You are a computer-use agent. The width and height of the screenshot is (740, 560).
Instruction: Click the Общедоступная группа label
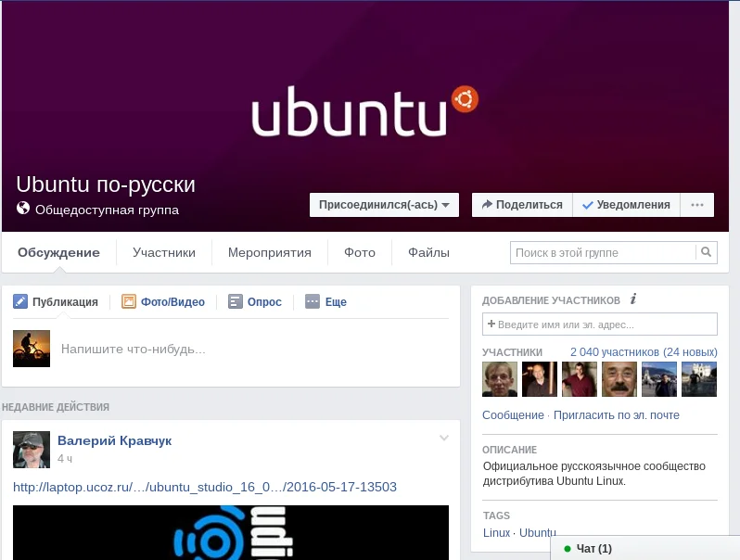[108, 210]
